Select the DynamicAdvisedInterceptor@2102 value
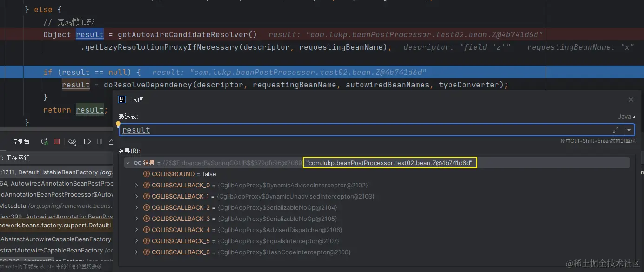Screen dimensions: 644x272 [x=292, y=185]
